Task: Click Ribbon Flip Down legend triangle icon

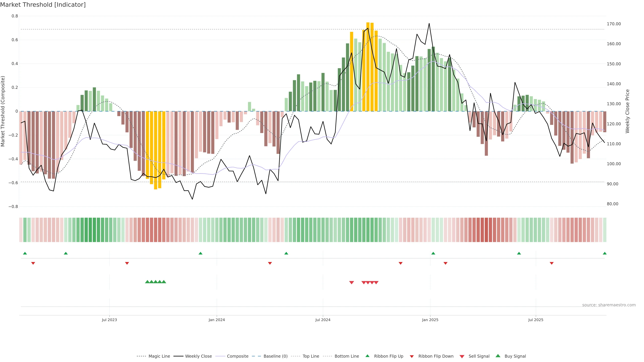Action: click(412, 356)
